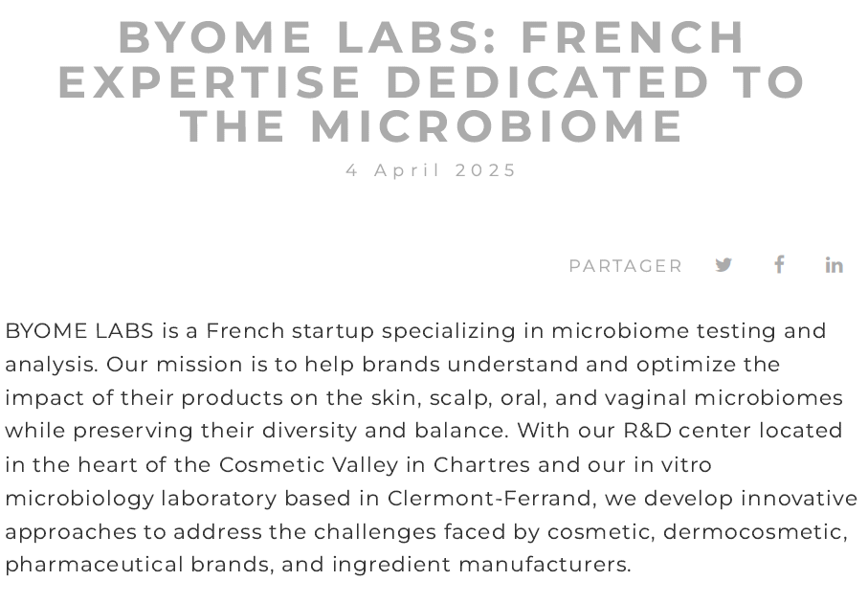Image resolution: width=868 pixels, height=603 pixels.
Task: Click the 4 April 2025 date
Action: (x=433, y=170)
